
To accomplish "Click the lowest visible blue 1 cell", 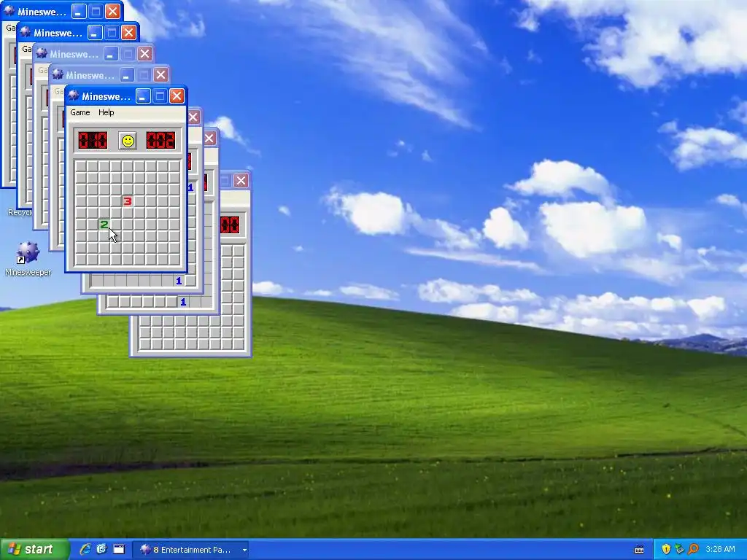I will click(x=183, y=302).
